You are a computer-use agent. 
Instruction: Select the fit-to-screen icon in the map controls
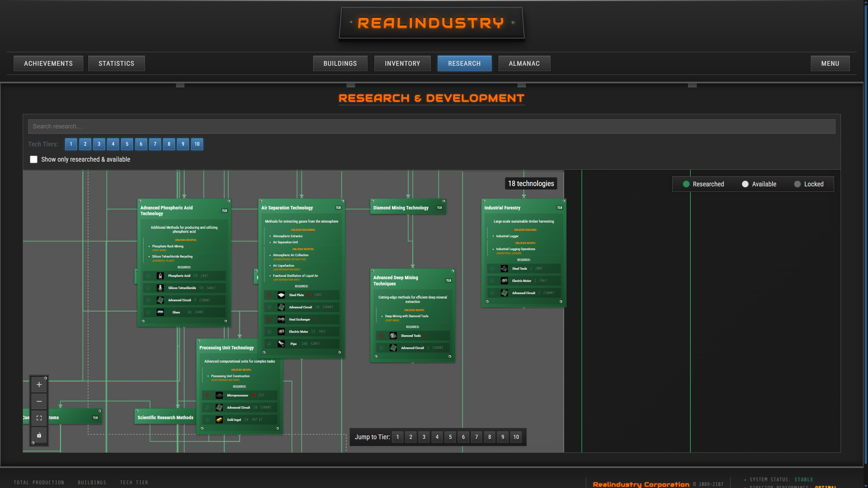pyautogui.click(x=39, y=418)
